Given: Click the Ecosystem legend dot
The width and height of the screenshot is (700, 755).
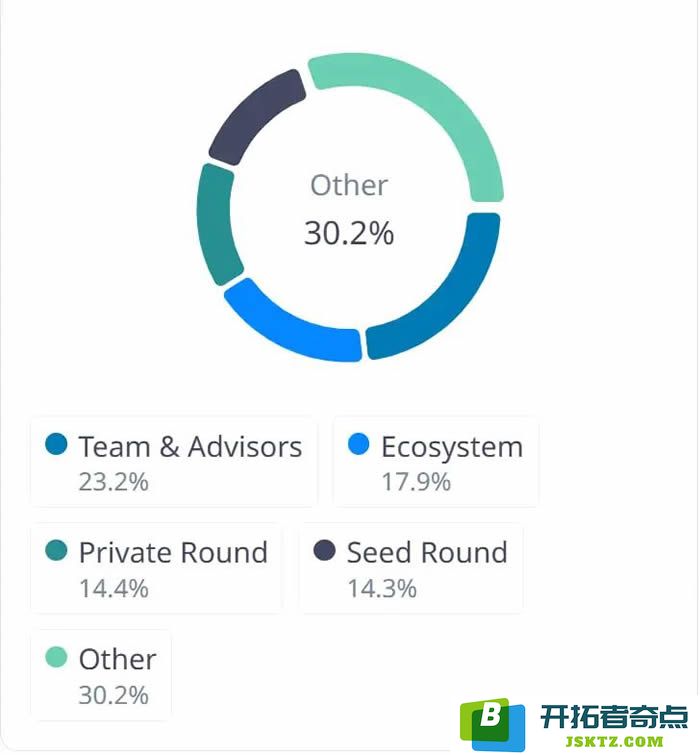Looking at the screenshot, I should pyautogui.click(x=359, y=444).
